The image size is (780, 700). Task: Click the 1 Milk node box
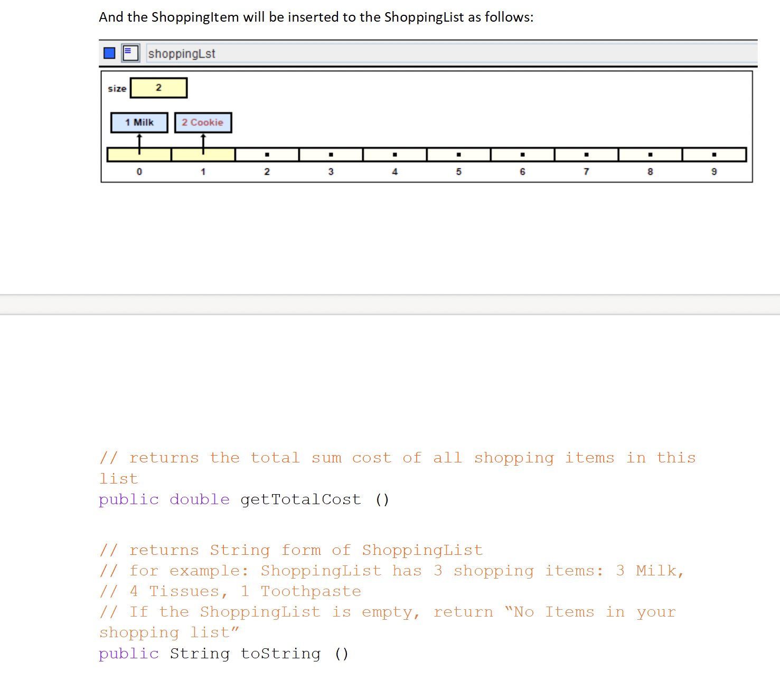139,122
